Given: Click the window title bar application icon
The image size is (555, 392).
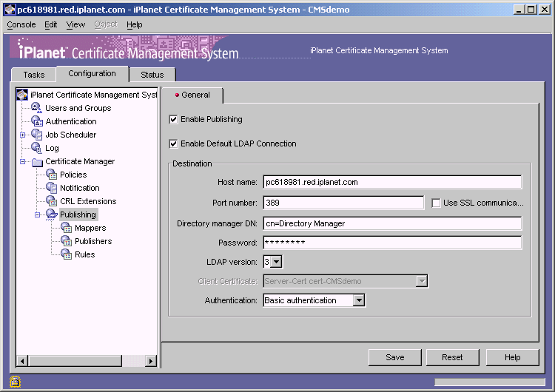Looking at the screenshot, I should 10,10.
